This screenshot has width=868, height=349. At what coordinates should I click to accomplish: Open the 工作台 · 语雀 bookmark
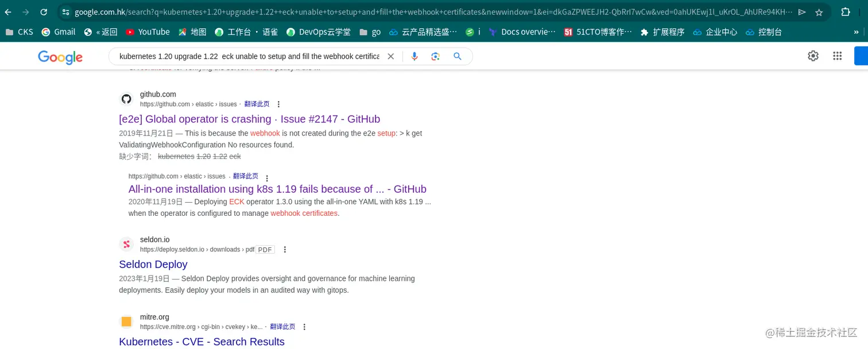coord(246,32)
